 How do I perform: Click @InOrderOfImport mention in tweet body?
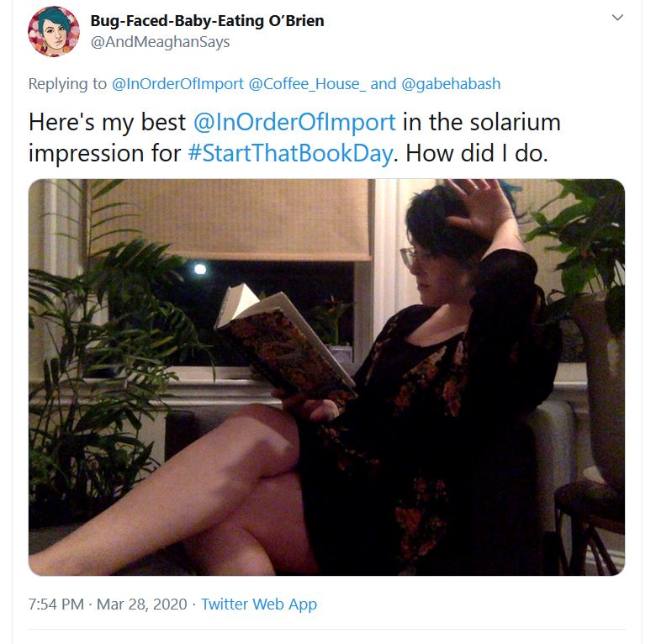point(294,122)
